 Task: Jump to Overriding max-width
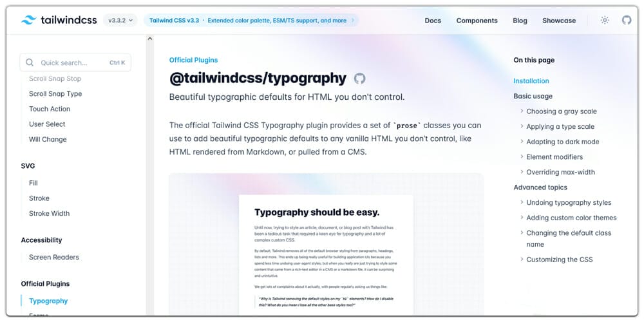(x=561, y=172)
